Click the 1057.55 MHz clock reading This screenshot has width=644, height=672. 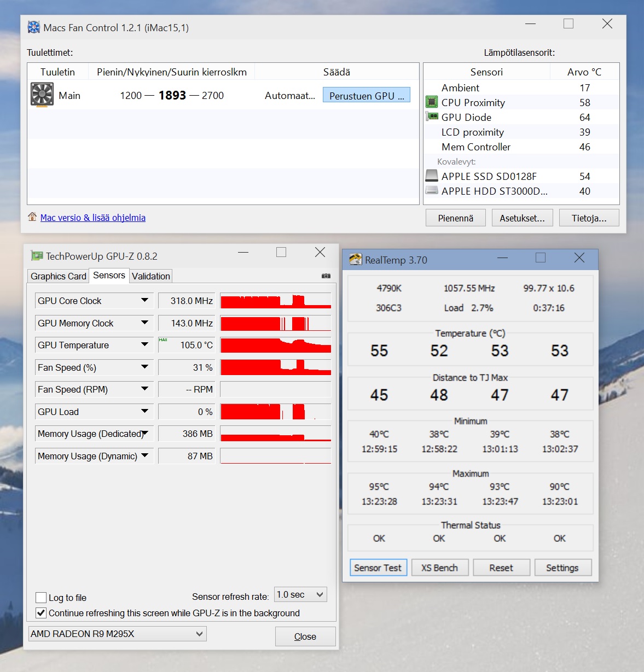tap(469, 288)
